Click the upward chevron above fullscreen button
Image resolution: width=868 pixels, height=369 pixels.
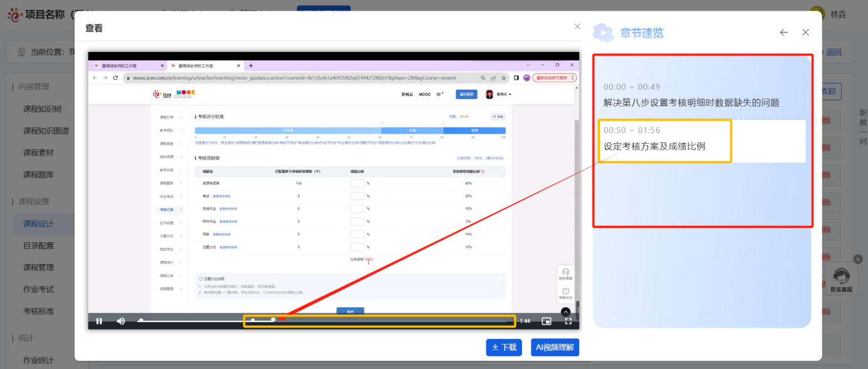click(565, 311)
